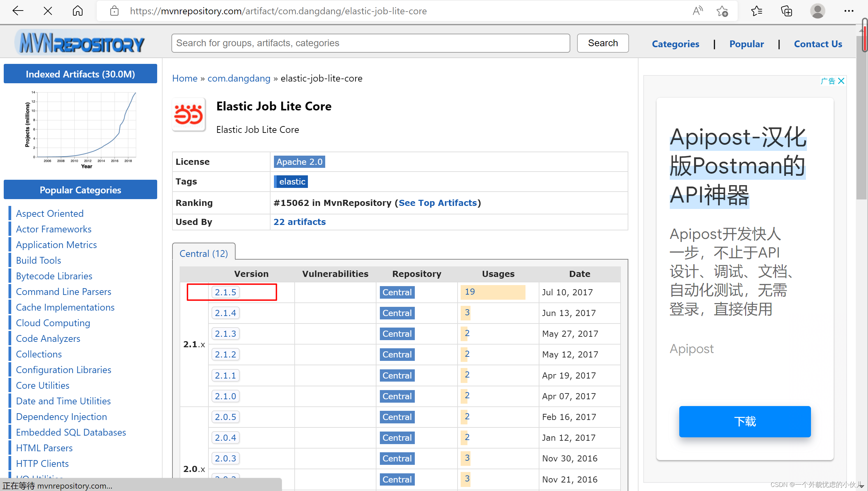Click the 19 usages bar for 2.1.5
This screenshot has height=491, width=868.
point(493,292)
